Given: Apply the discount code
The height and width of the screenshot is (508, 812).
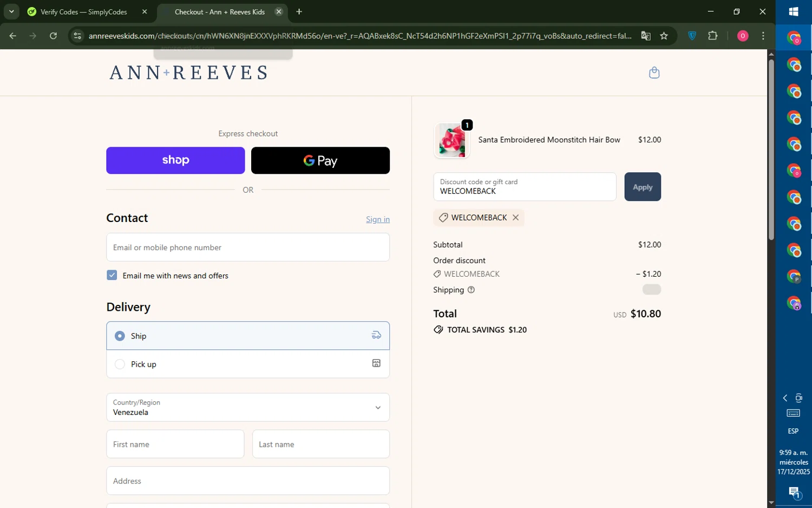Looking at the screenshot, I should pos(643,187).
